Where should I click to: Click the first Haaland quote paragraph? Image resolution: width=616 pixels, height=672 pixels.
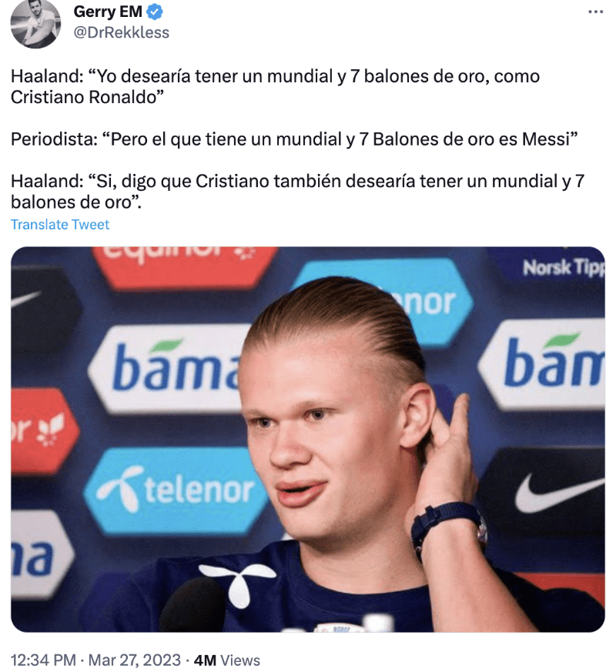tap(275, 86)
